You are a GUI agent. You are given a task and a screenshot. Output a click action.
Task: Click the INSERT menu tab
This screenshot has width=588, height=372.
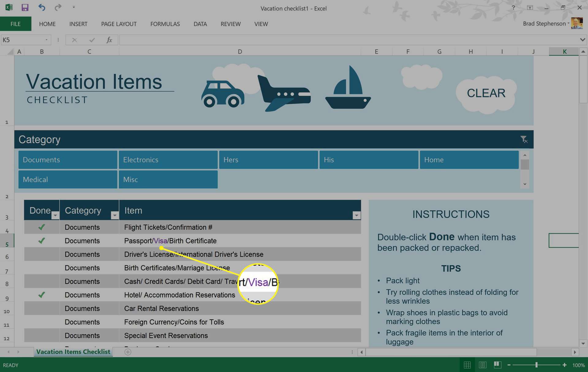coord(77,24)
